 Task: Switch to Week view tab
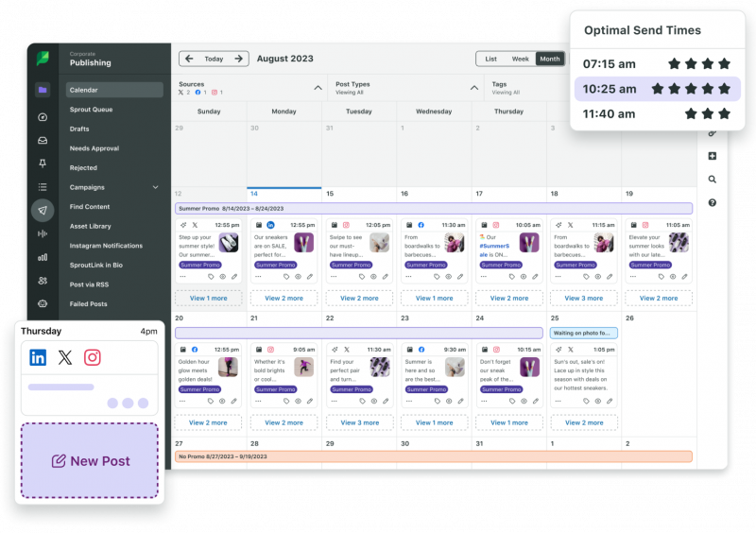pyautogui.click(x=521, y=59)
